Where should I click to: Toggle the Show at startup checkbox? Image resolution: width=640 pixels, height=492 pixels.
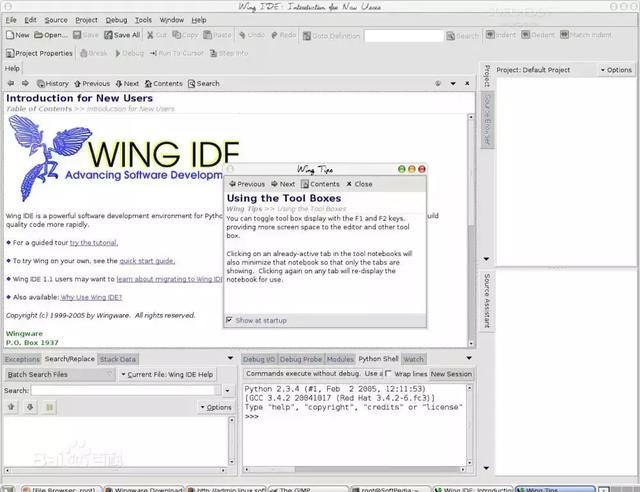click(229, 320)
